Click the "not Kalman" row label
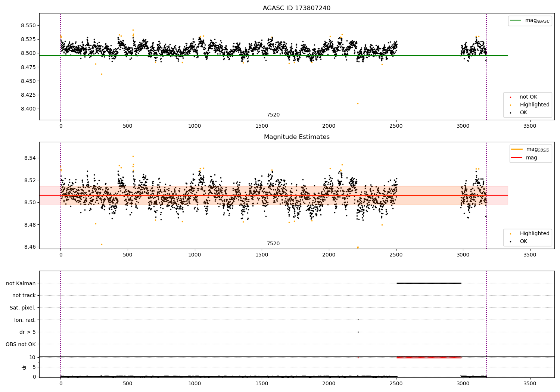 (21, 283)
